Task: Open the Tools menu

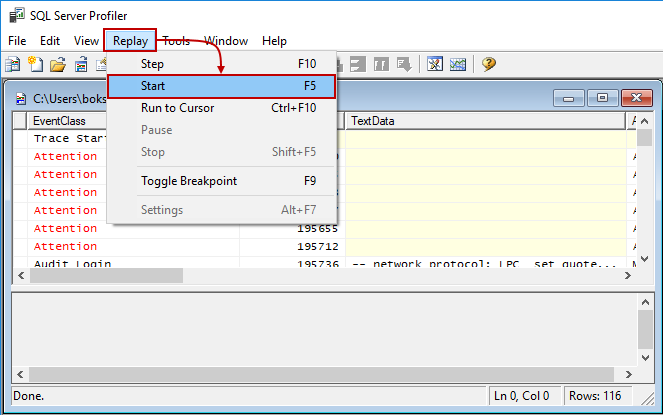Action: (x=176, y=41)
